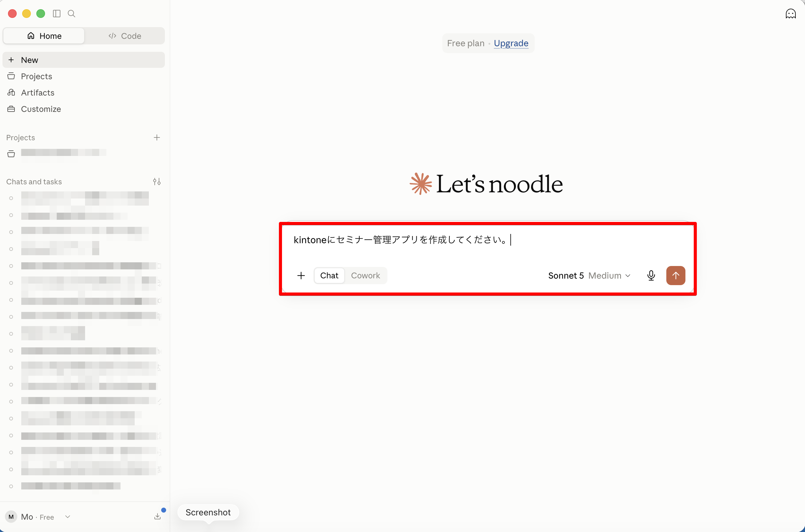Screen dimensions: 805x532
Task: Open the ghost incognito chat icon
Action: pyautogui.click(x=791, y=14)
